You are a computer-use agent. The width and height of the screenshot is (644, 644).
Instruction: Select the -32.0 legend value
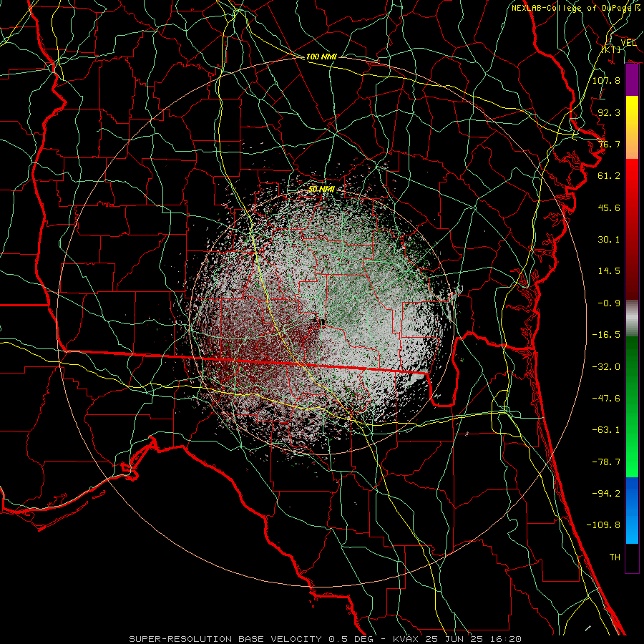tap(606, 367)
